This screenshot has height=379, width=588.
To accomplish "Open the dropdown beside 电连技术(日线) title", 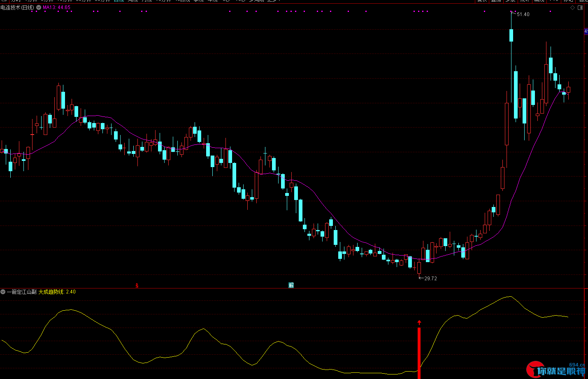I will [x=39, y=7].
